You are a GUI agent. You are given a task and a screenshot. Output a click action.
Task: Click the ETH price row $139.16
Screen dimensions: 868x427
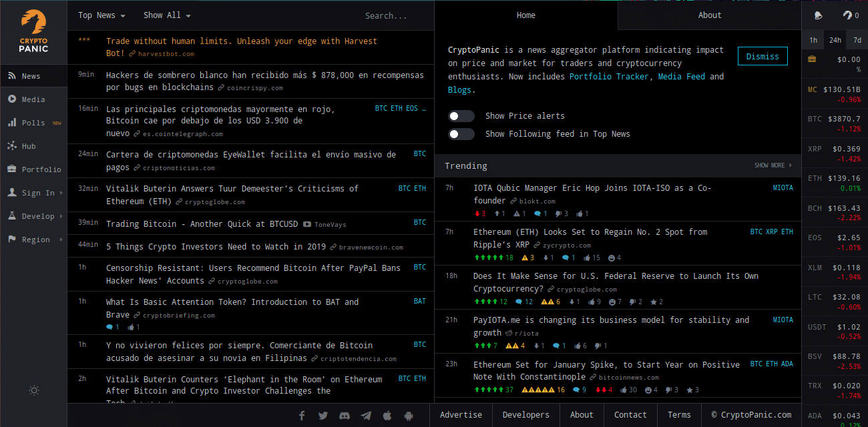pyautogui.click(x=835, y=183)
